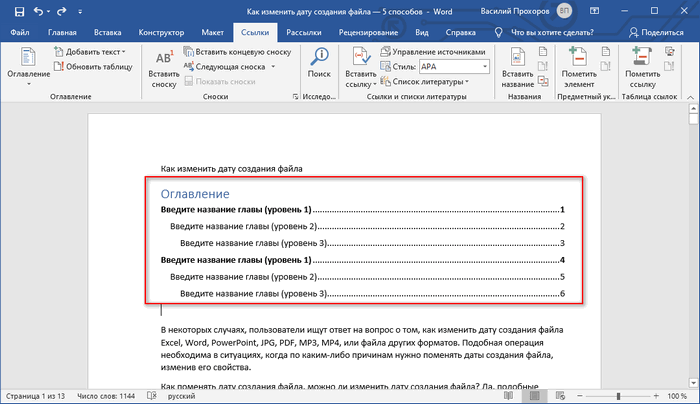Switch to the Вставка tab
Screen dimensions: 700x404
coord(108,33)
